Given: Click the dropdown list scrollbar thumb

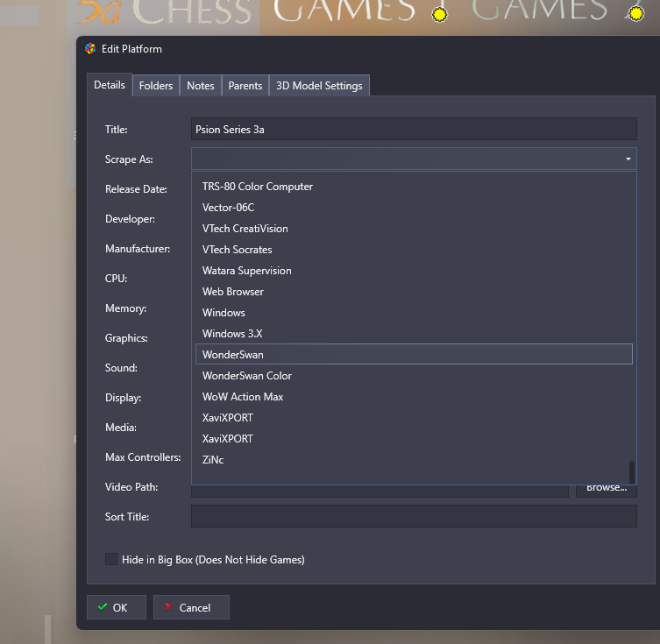Looking at the screenshot, I should click(x=631, y=472).
